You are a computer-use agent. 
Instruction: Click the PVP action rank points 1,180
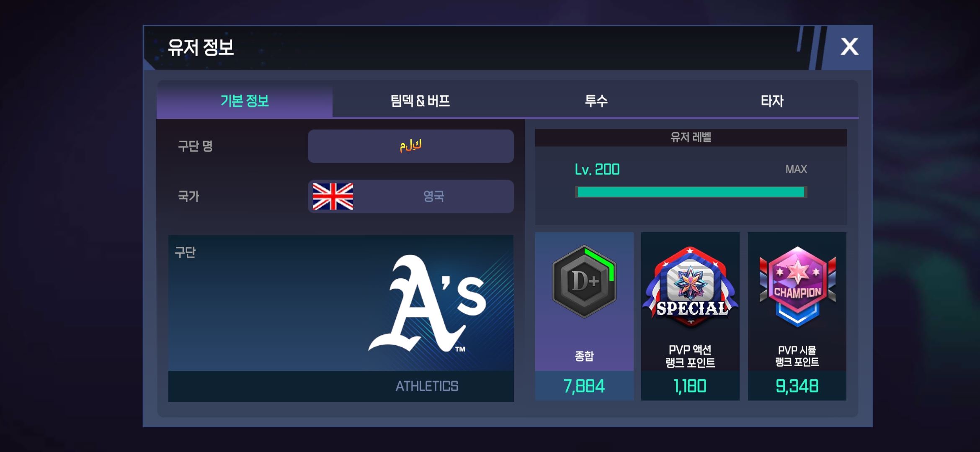(x=690, y=386)
